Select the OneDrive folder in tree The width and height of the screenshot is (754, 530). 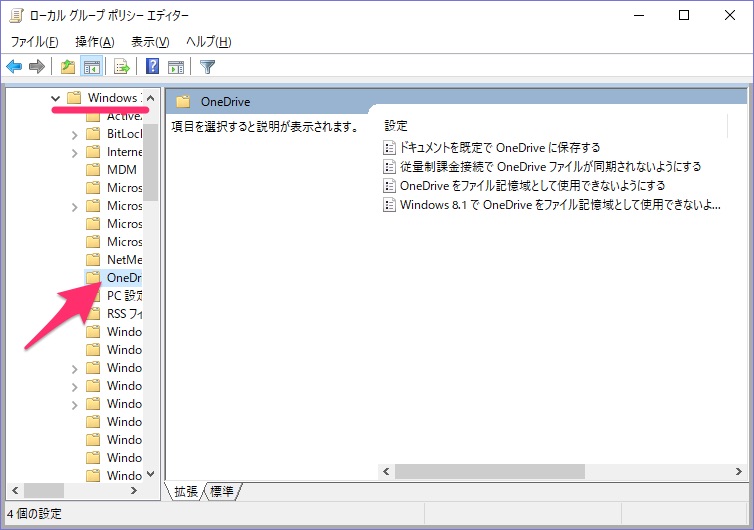click(114, 278)
